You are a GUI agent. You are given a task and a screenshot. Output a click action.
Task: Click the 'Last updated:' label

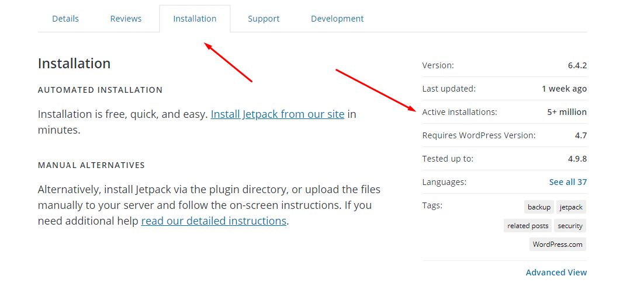coord(449,89)
